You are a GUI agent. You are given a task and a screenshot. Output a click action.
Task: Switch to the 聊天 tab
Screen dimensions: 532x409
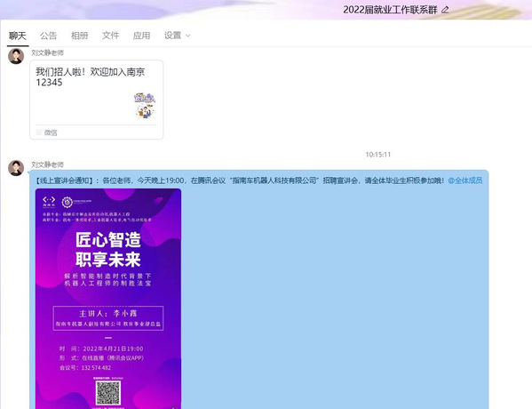[x=18, y=36]
